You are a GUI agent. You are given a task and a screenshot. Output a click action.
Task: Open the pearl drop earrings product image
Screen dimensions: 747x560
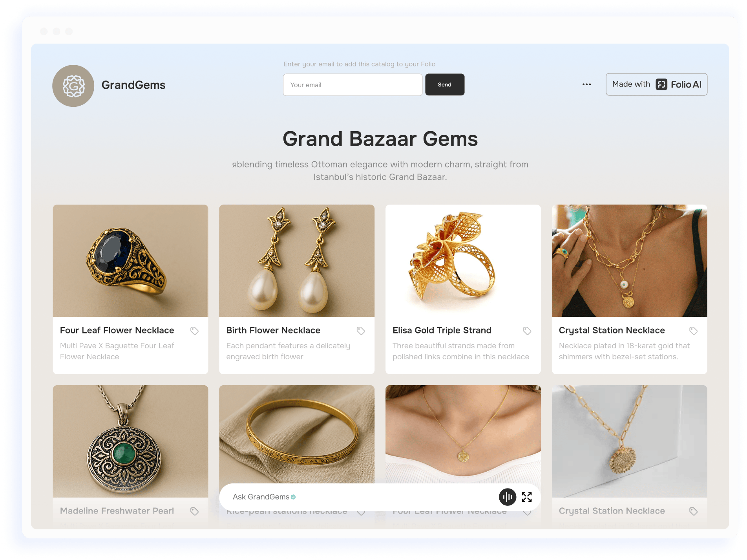click(x=297, y=261)
